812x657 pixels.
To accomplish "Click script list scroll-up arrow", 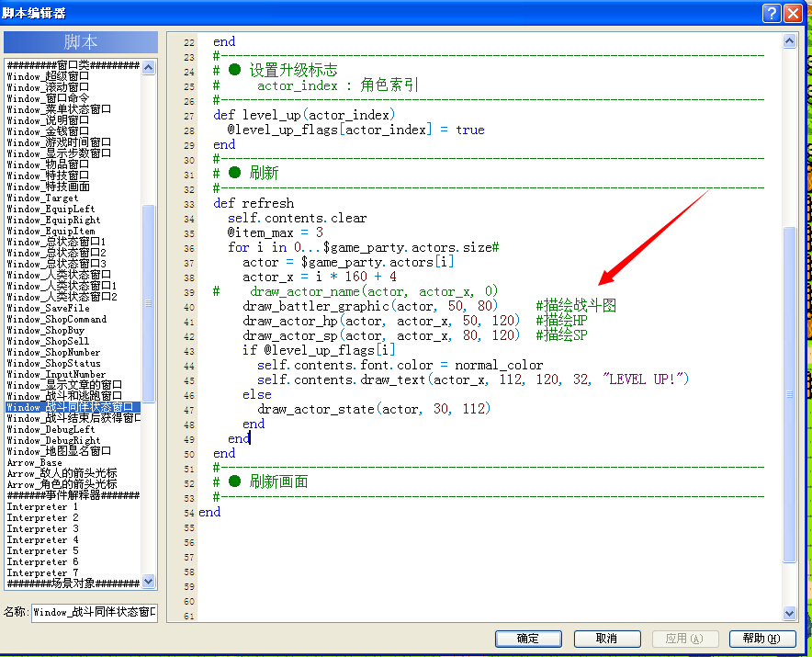I will [x=149, y=67].
